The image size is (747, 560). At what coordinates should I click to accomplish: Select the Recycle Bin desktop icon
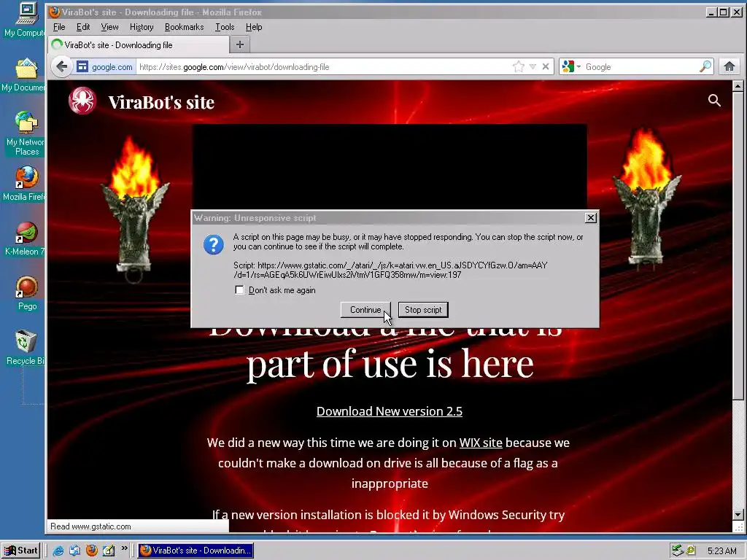tap(26, 348)
